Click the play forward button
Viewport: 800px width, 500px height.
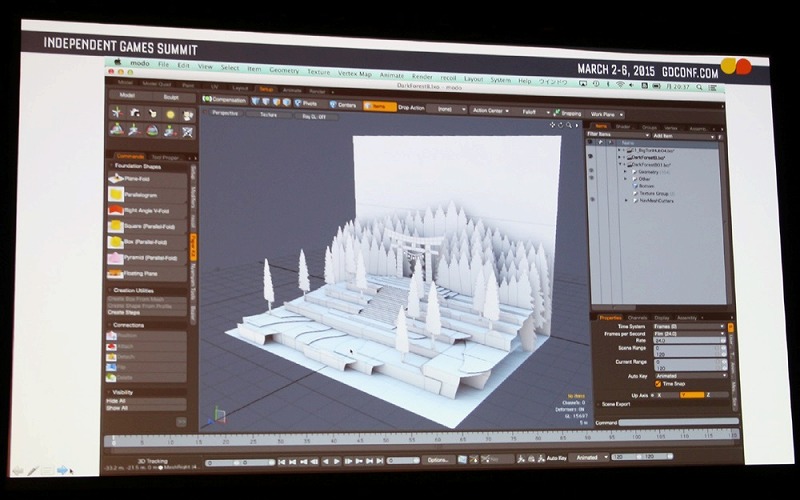(337, 461)
